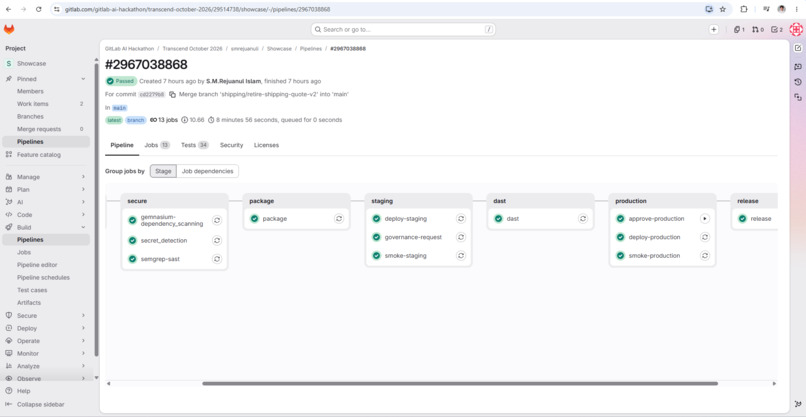Retry the gemnasium-dependency_scanning job
The image size is (806, 417).
pos(217,220)
